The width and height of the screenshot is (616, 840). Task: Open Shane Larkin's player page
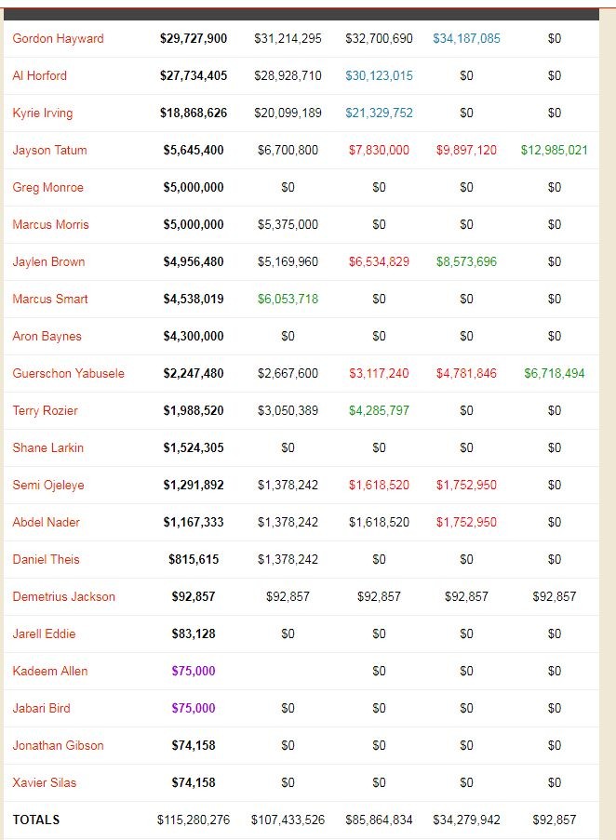pyautogui.click(x=47, y=447)
